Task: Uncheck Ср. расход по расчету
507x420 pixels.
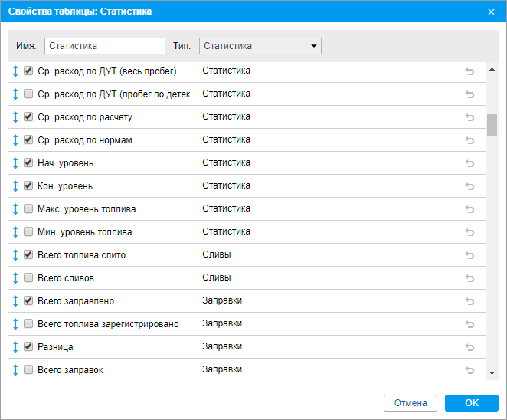Action: click(28, 116)
